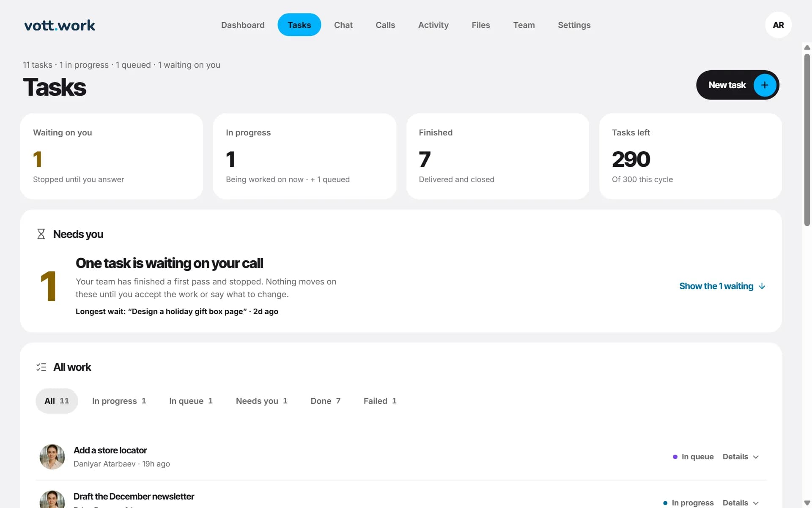
Task: Click the Add a store locator title
Action: pos(110,450)
